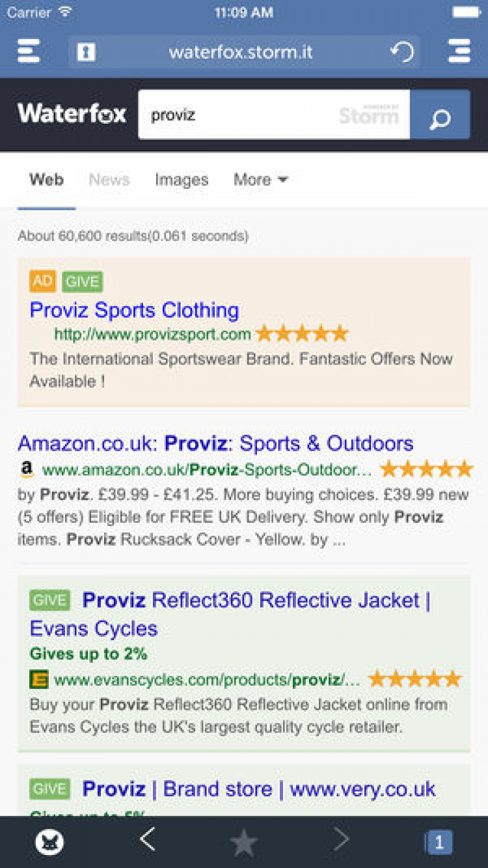Screen dimensions: 488x868
Task: Switch to the Images tab
Action: pos(182,180)
